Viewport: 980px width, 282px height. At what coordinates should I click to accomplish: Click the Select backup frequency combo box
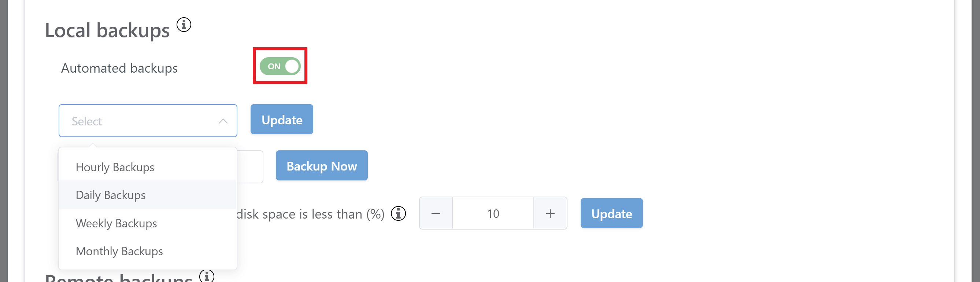(148, 121)
